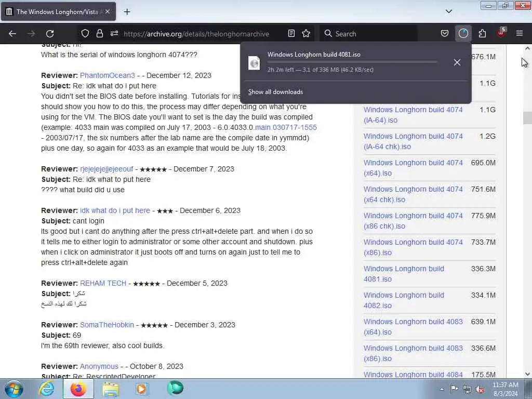The width and height of the screenshot is (532, 399).
Task: Download Windows Longhorn build 4084 link
Action: 413,375
